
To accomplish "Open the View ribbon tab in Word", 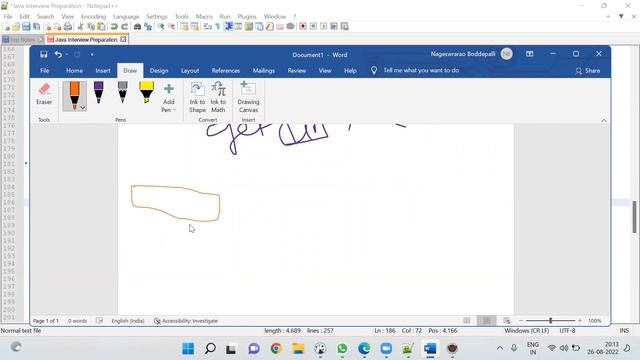I will pos(325,71).
